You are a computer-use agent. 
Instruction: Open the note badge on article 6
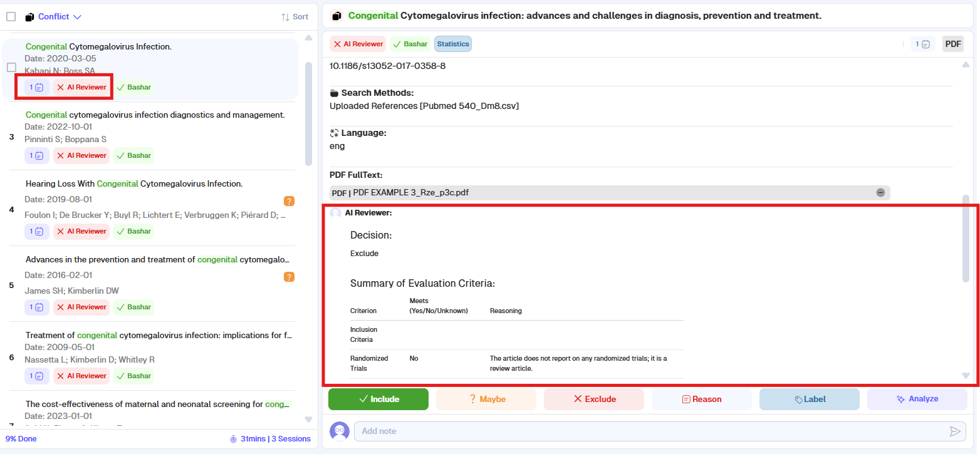[x=37, y=376]
